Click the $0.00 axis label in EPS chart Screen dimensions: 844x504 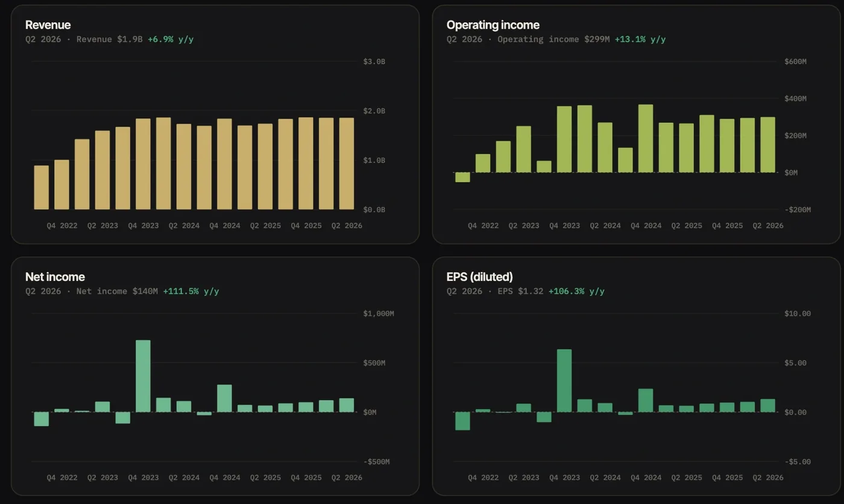point(795,412)
